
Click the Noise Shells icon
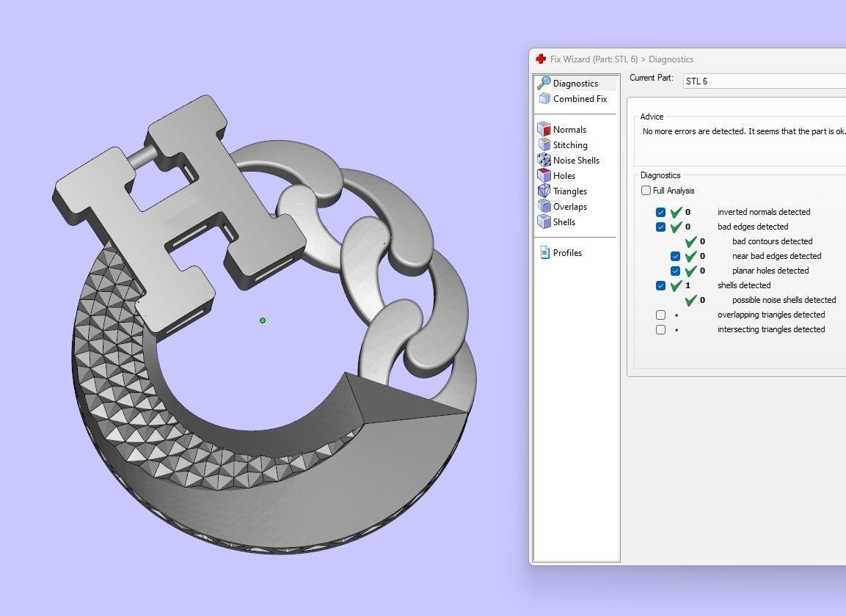544,160
